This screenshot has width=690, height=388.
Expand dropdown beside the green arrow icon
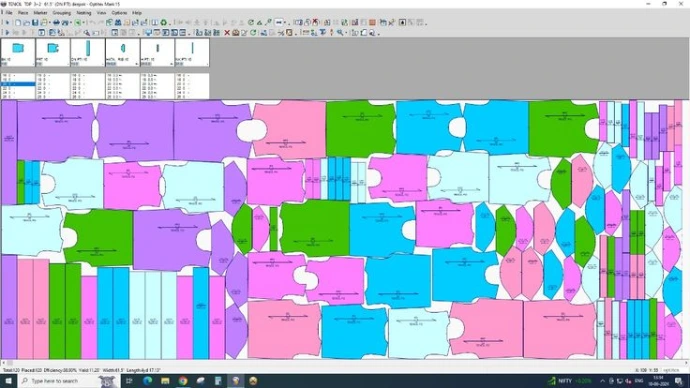tap(84, 22)
